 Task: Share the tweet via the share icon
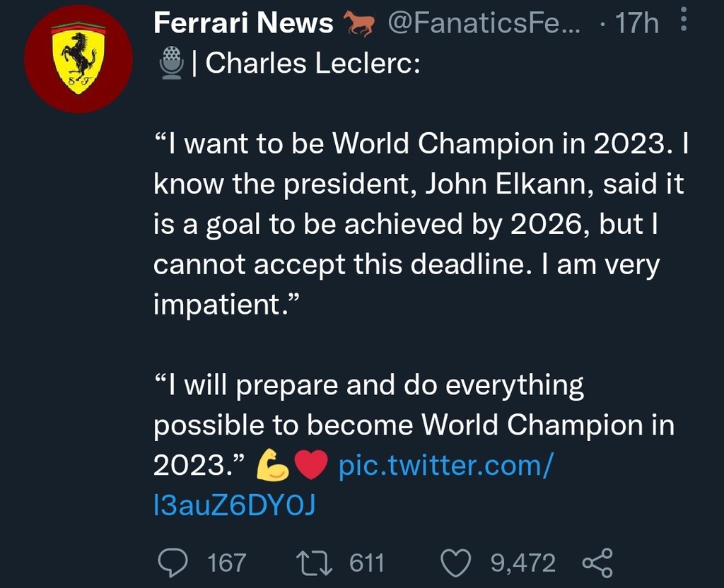(x=597, y=563)
